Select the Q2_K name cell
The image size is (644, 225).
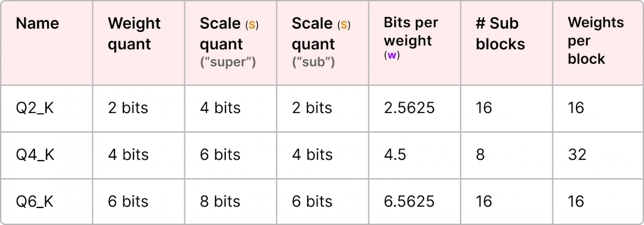click(x=35, y=108)
